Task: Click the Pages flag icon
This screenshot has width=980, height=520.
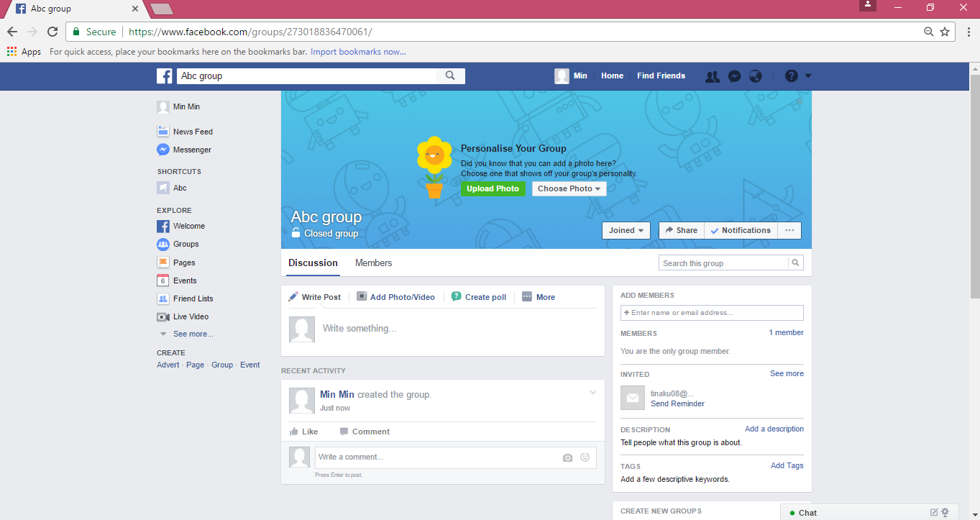Action: point(163,263)
